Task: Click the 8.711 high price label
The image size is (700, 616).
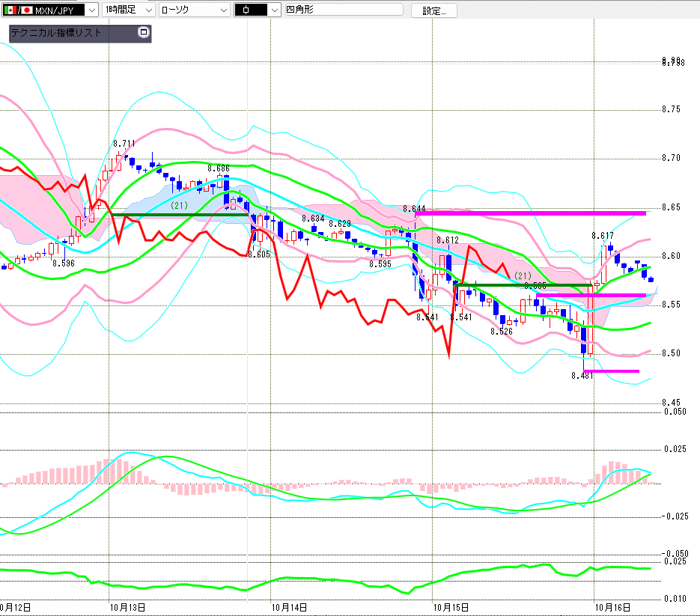Action: point(124,144)
